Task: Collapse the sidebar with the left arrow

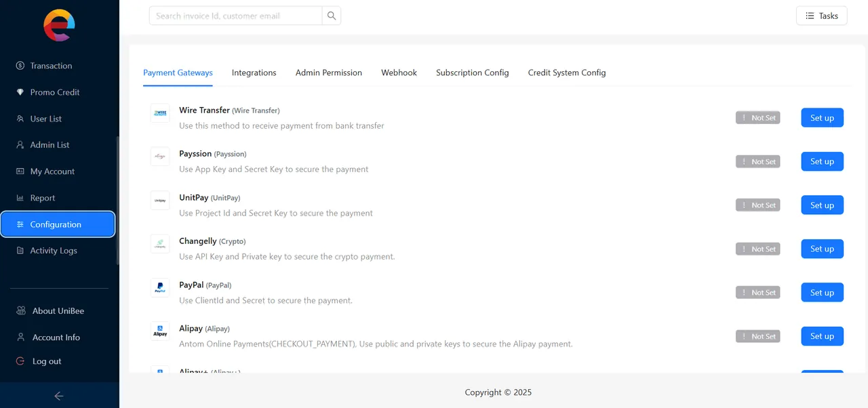Action: (59, 396)
